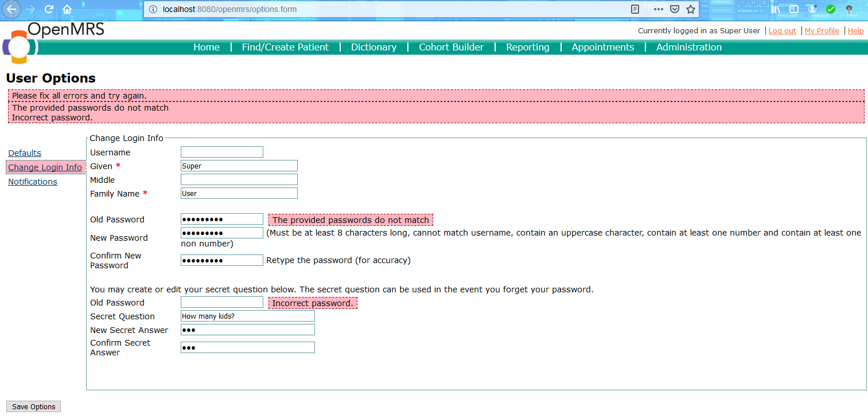Screen dimensions: 868x419
Task: Click the 'Change Login Info' fieldset legend
Action: 126,138
